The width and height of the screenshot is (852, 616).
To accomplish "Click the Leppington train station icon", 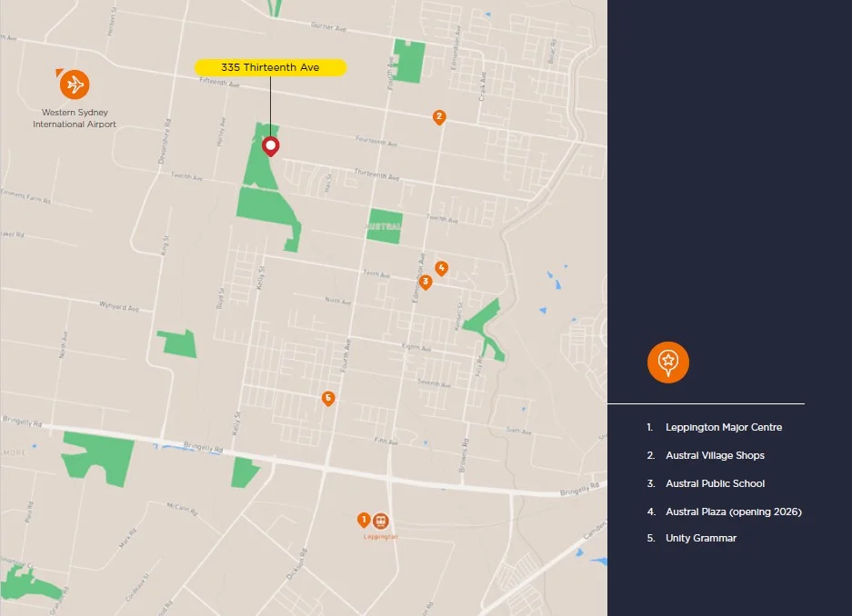I will [381, 521].
